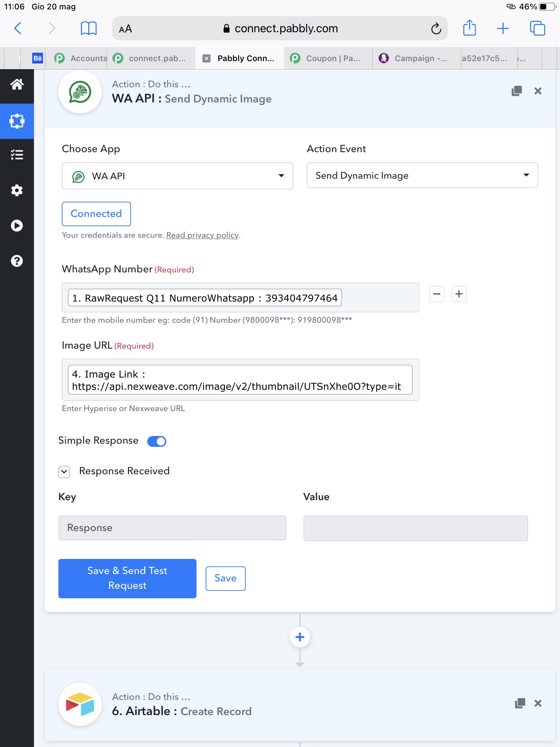Click the RawRequest Q11 NumeroWhatsapp mapped tag
This screenshot has width=560, height=747.
pyautogui.click(x=204, y=298)
